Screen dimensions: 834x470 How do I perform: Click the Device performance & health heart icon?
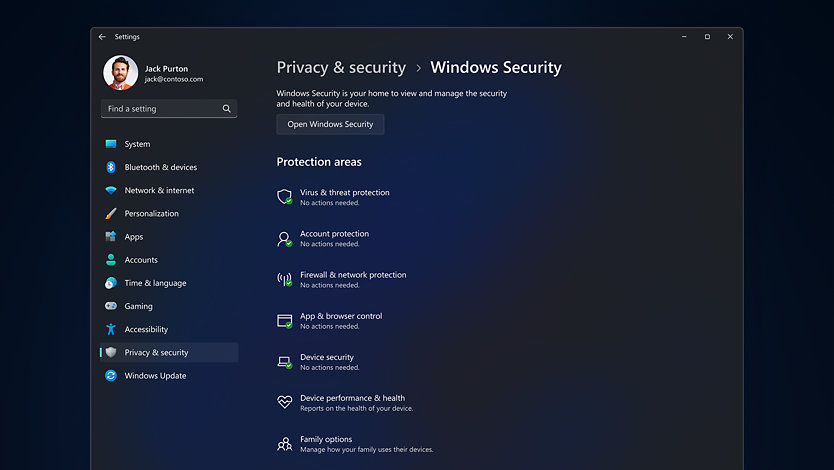pos(284,402)
